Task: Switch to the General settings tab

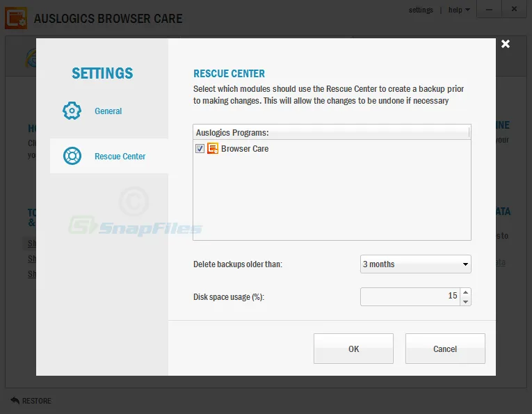Action: [x=108, y=111]
